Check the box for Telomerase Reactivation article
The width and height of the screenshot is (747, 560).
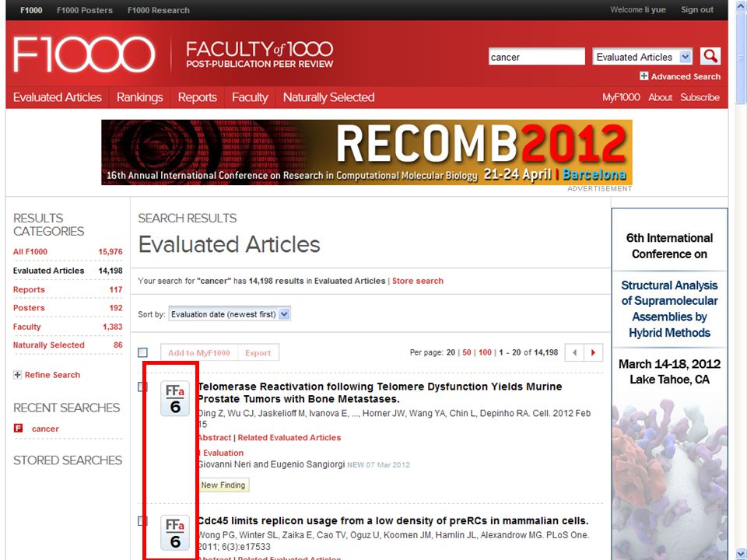point(142,387)
